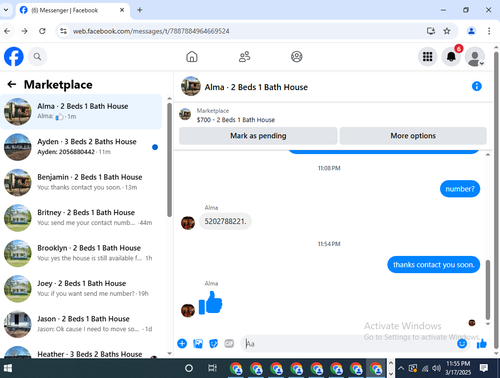500x378 pixels.
Task: Click the $700 listing thumbnail
Action: 185,114
